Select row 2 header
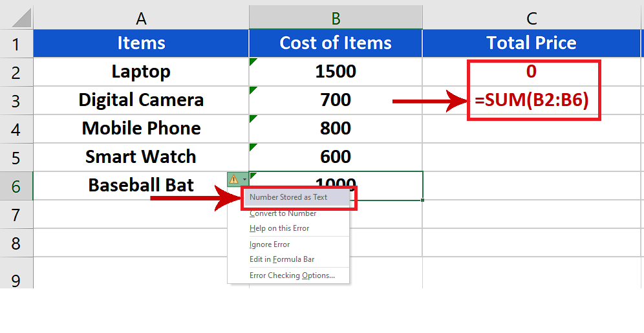The width and height of the screenshot is (644, 333). pos(16,72)
